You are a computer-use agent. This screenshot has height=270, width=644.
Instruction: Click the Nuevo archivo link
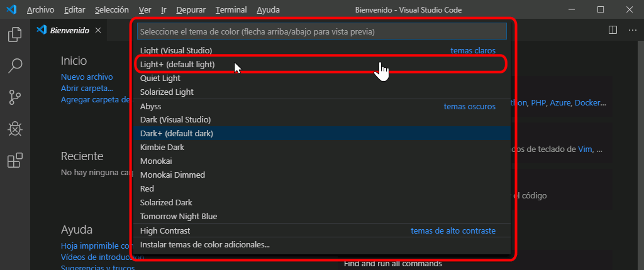(x=87, y=77)
